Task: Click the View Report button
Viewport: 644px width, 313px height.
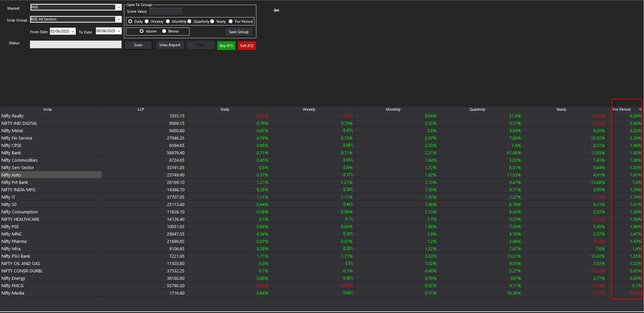Action: 170,45
